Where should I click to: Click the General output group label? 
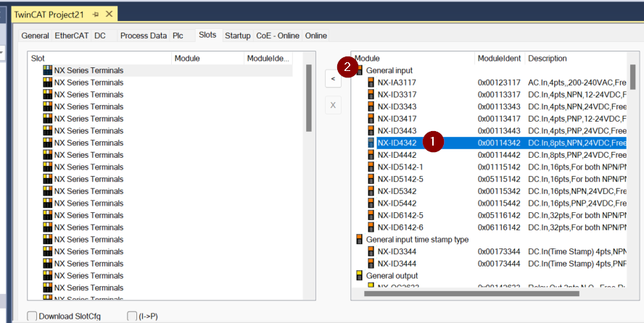tap(392, 276)
